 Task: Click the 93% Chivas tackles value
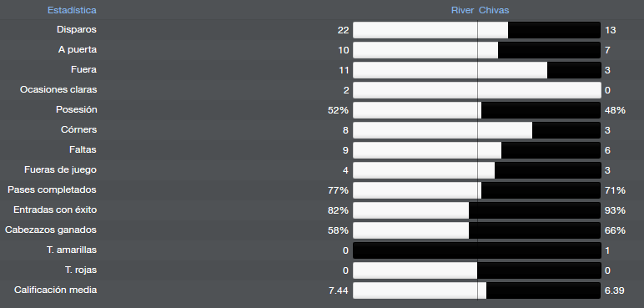615,210
